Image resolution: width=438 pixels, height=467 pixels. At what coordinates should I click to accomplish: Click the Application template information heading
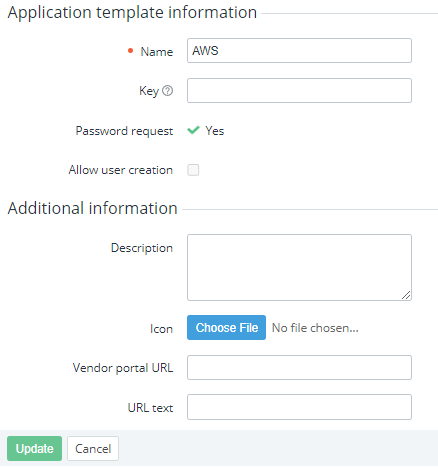(132, 13)
